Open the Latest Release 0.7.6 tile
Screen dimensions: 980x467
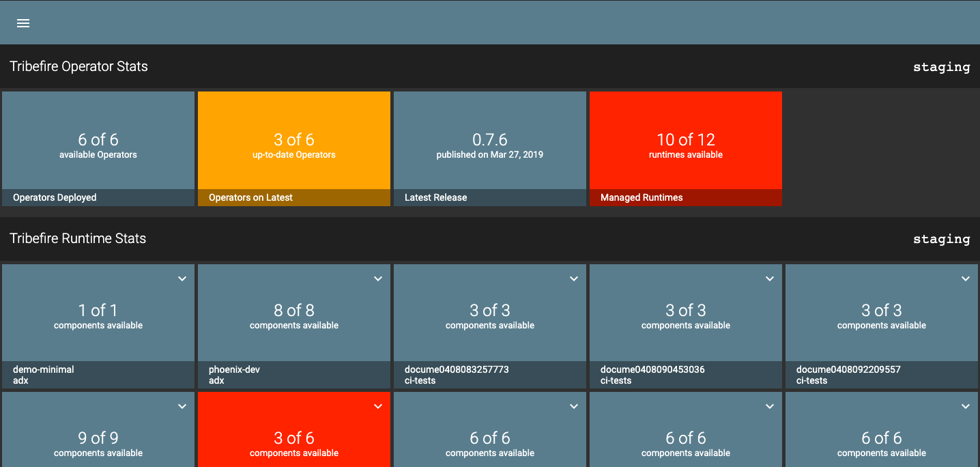tap(490, 146)
